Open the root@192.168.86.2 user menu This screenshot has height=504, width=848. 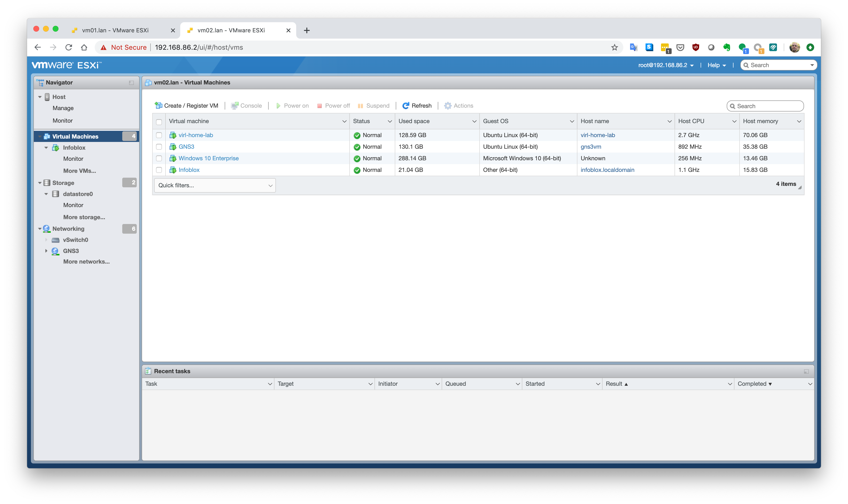666,65
